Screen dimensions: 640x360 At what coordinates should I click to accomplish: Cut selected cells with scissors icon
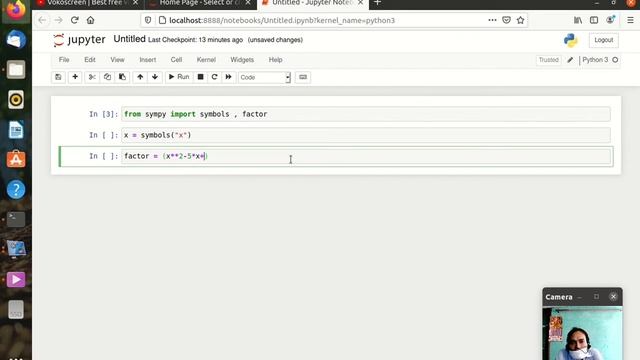(x=92, y=77)
